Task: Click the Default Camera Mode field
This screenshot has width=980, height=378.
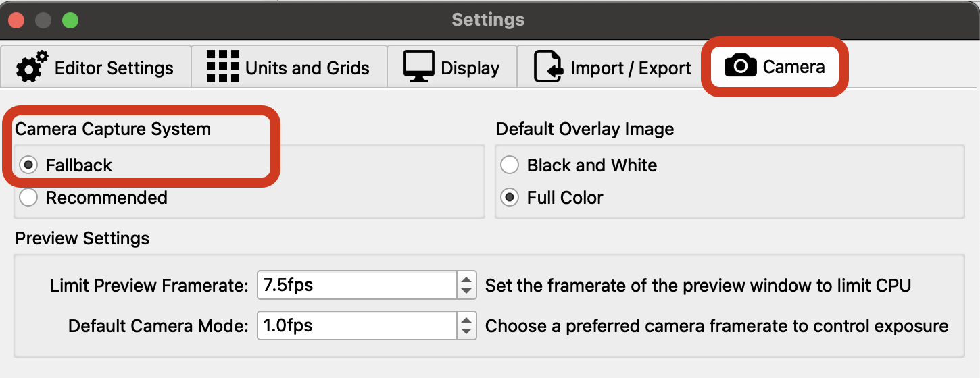Action: click(357, 325)
